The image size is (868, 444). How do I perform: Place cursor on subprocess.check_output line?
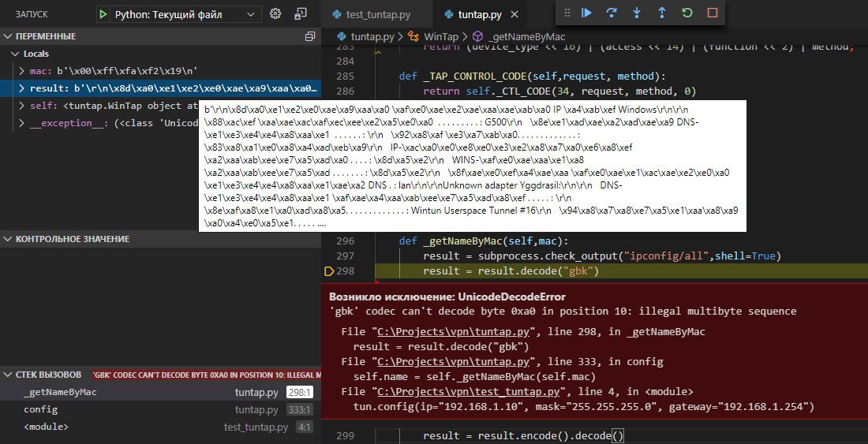tap(602, 256)
